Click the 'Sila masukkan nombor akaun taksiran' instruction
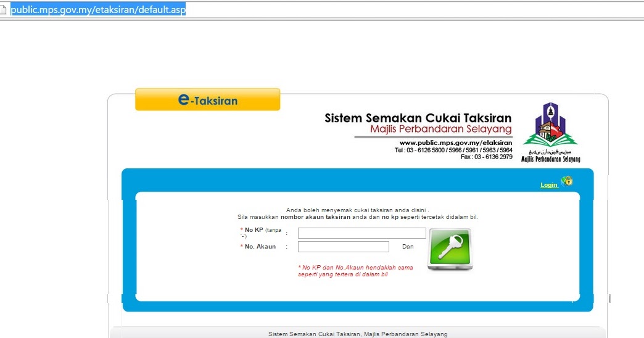This screenshot has height=338, width=644. tap(357, 217)
